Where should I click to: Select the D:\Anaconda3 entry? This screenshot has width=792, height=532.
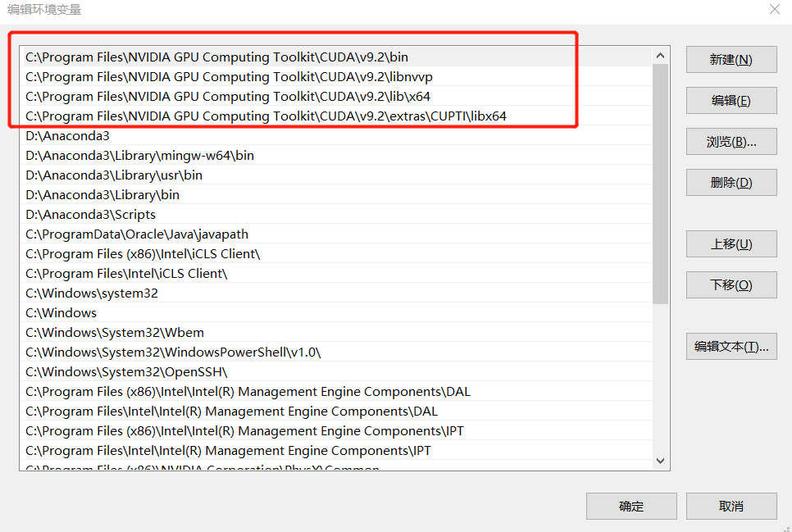(x=336, y=136)
